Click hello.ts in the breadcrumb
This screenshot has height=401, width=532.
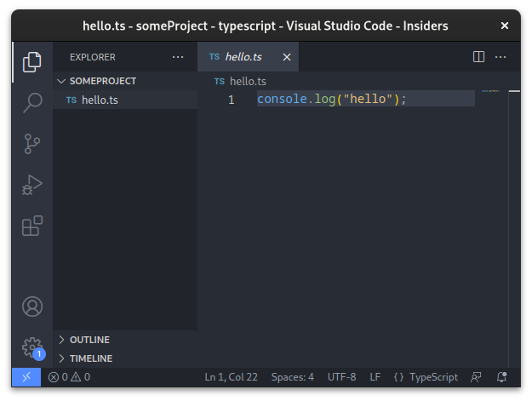(248, 82)
